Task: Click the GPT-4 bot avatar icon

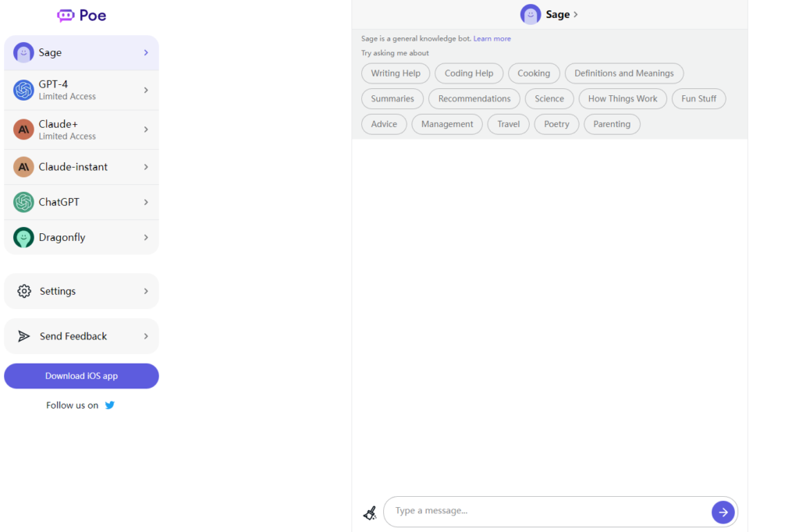Action: (x=23, y=90)
